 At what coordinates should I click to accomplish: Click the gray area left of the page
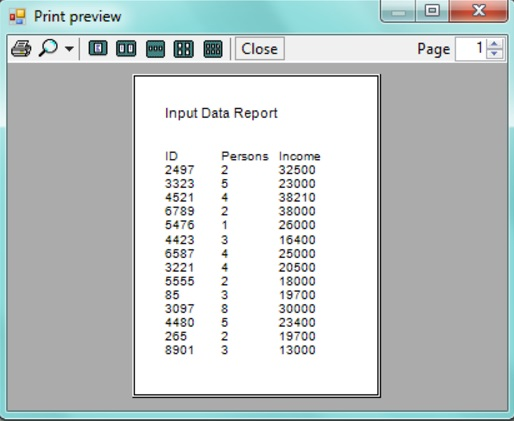(70, 236)
